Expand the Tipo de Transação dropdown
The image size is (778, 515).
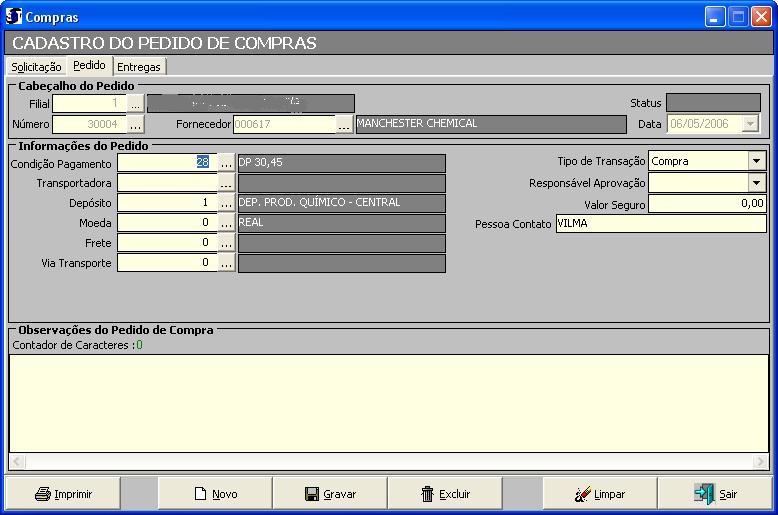pyautogui.click(x=756, y=161)
